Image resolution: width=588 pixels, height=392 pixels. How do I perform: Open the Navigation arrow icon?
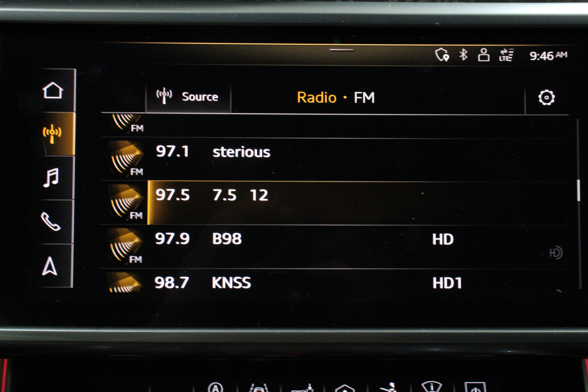point(50,266)
